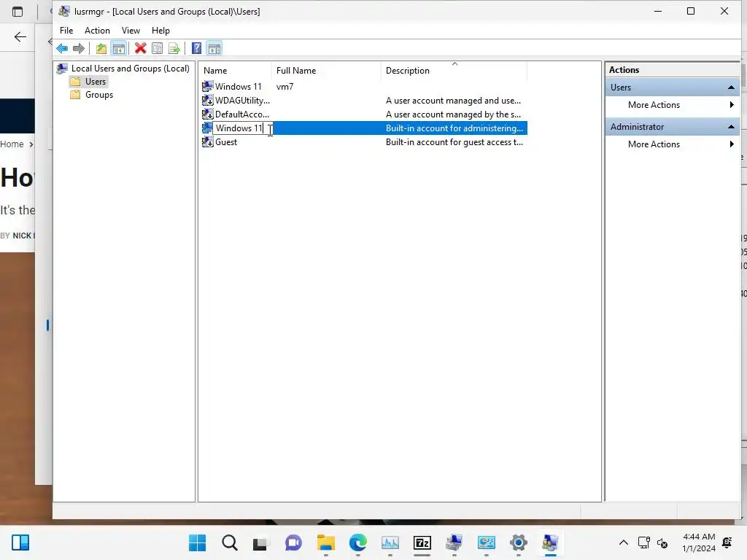The image size is (747, 560).
Task: Click the WDAGUtility user icon
Action: click(207, 101)
